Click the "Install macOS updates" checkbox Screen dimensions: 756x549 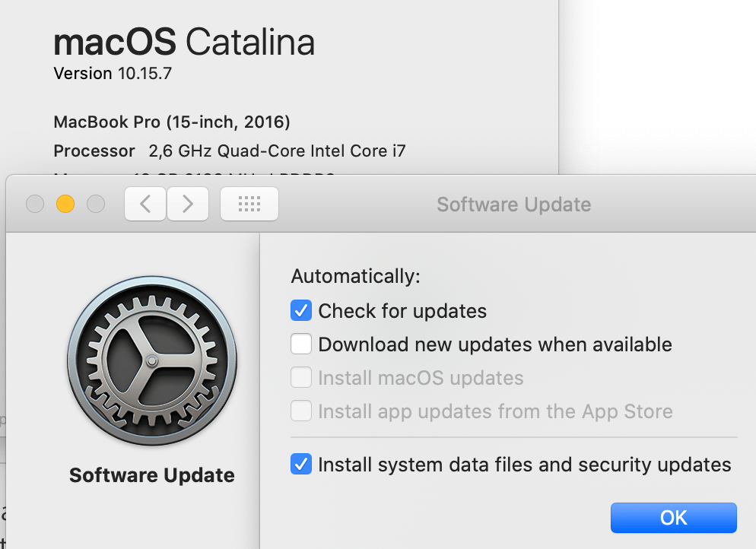(x=301, y=377)
